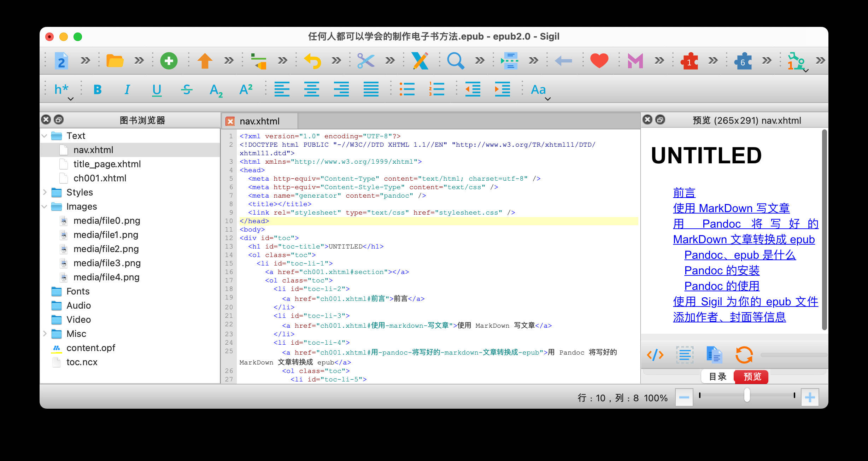The image size is (868, 461).
Task: Click preview inspect code icon
Action: [655, 355]
